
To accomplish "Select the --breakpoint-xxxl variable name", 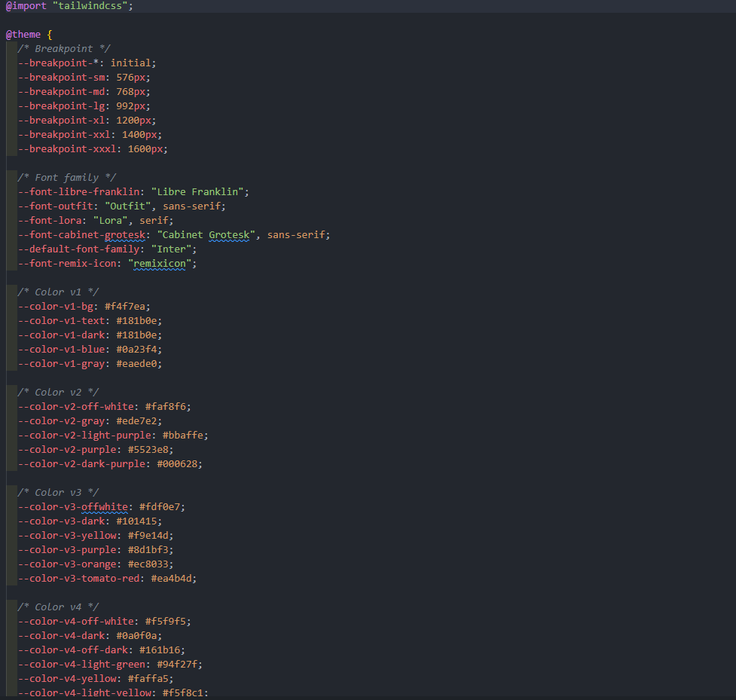I will pos(66,148).
